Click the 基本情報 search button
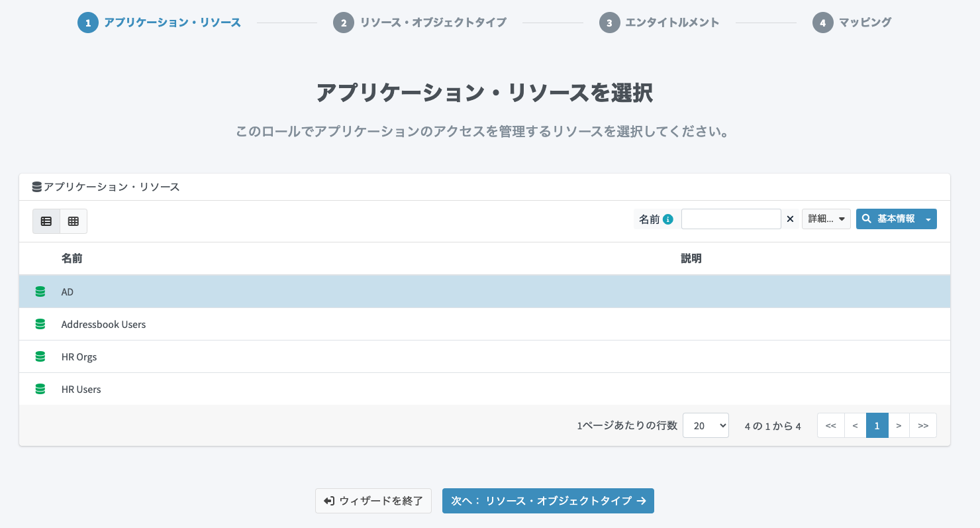This screenshot has height=528, width=980. (x=889, y=219)
